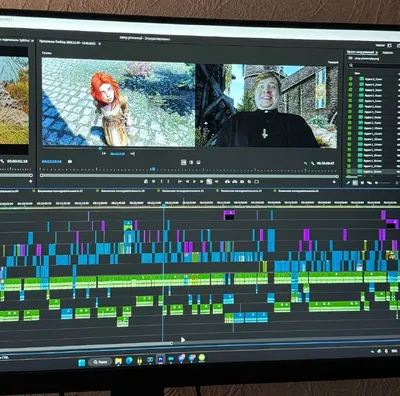Play the sequence in Program monitor

tap(194, 182)
